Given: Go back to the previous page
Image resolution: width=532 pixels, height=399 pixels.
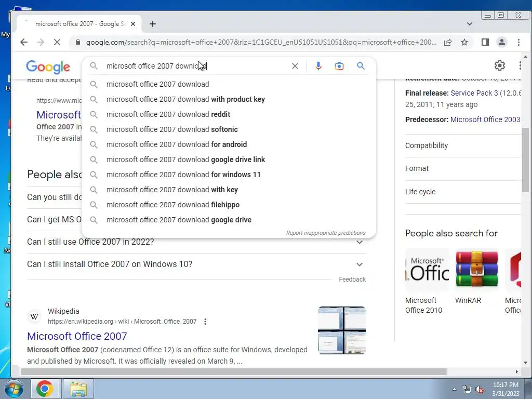Looking at the screenshot, I should coord(24,42).
